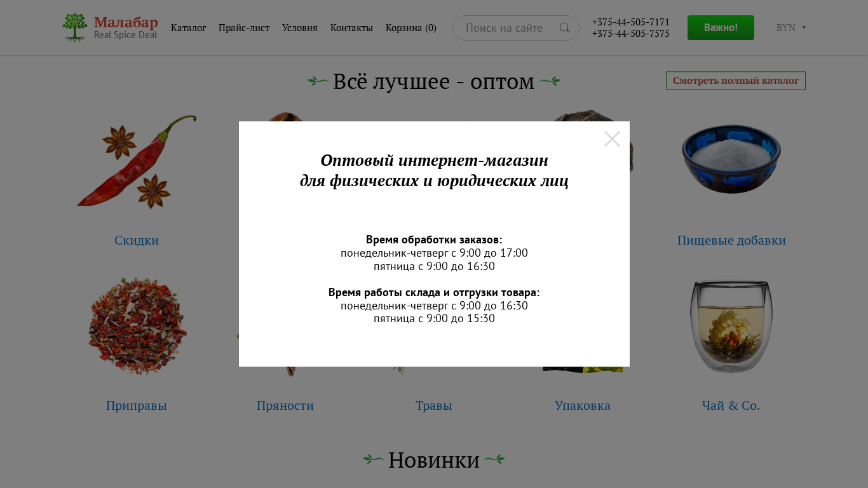Expand the BYN currency dropdown
The height and width of the screenshot is (488, 868).
click(791, 28)
